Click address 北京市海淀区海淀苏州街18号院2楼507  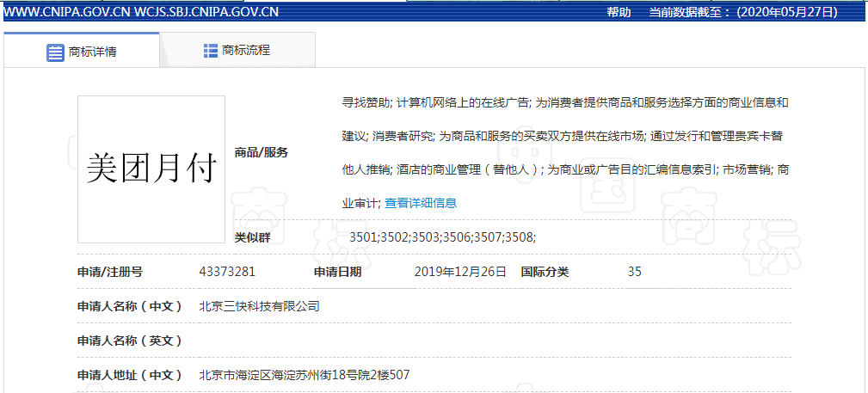[305, 375]
